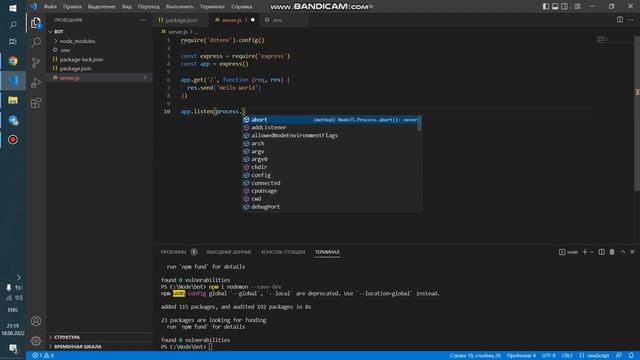Choose the addListener suggestion
The height and width of the screenshot is (360, 640).
(x=331, y=127)
